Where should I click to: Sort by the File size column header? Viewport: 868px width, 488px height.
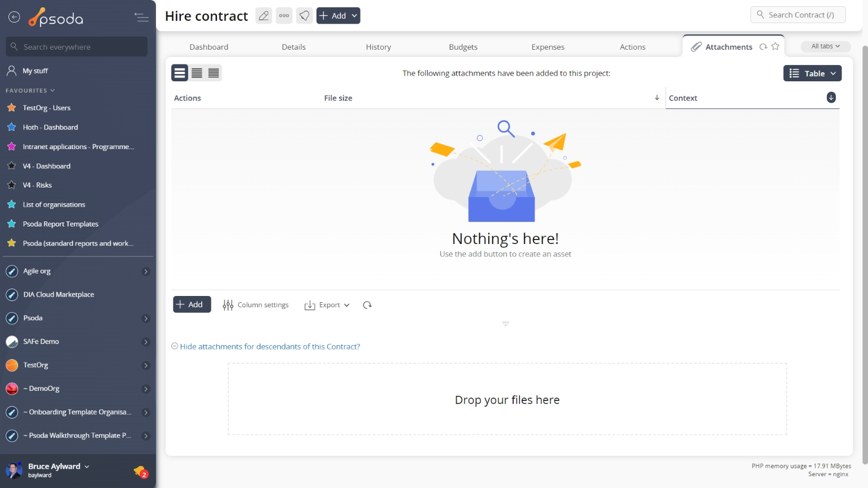tap(338, 98)
